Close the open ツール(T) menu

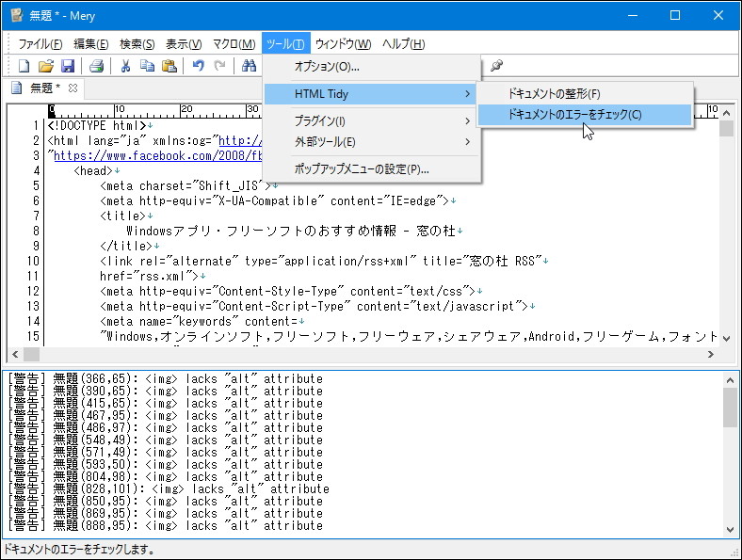point(286,44)
